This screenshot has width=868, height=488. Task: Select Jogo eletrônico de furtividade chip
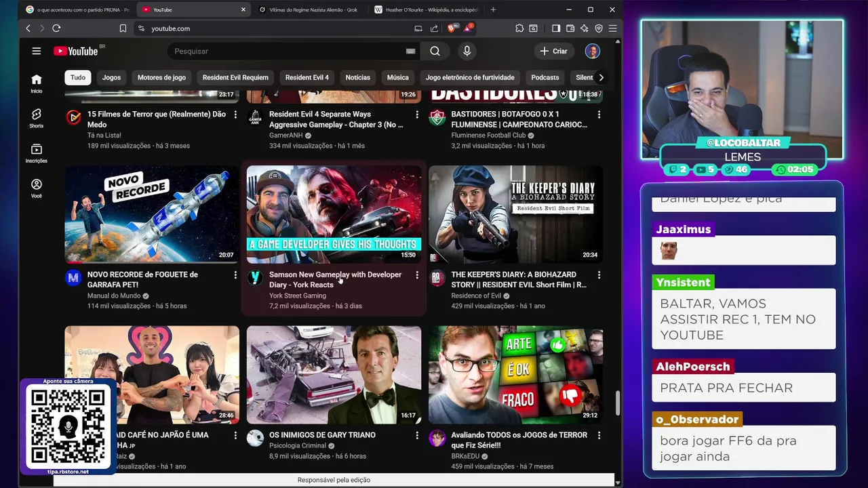[x=470, y=77]
